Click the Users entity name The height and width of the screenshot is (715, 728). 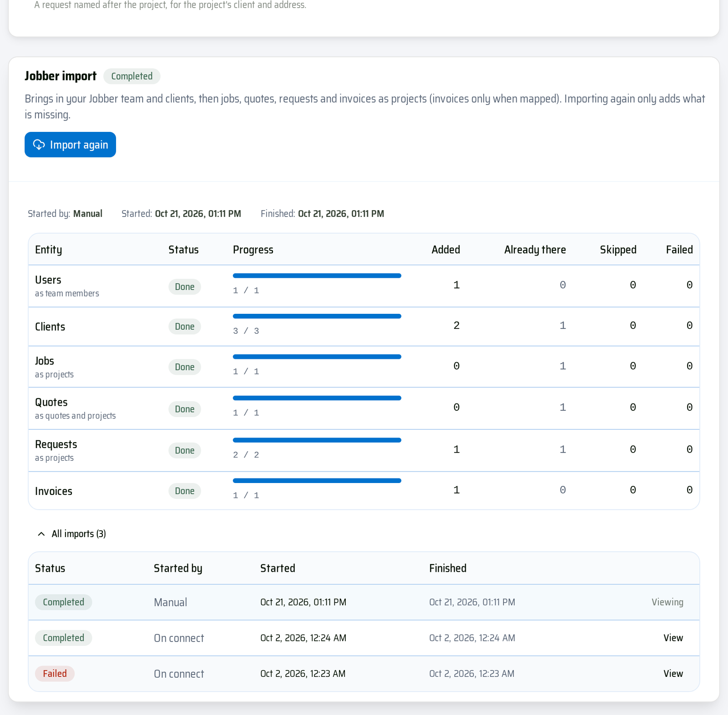click(x=48, y=280)
